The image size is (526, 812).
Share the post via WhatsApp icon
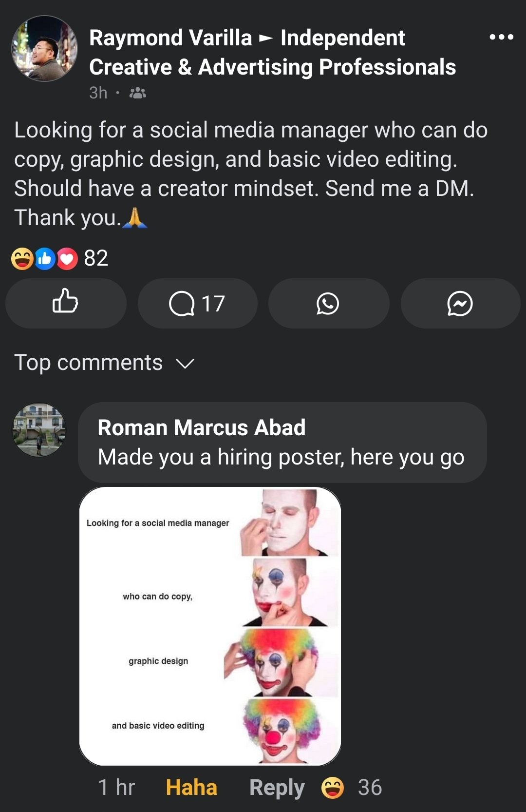click(x=328, y=303)
